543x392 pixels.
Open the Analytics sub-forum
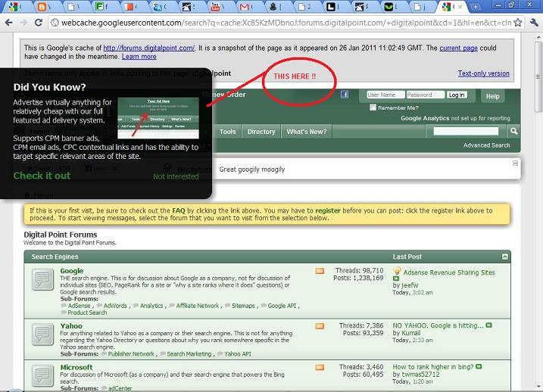[151, 306]
